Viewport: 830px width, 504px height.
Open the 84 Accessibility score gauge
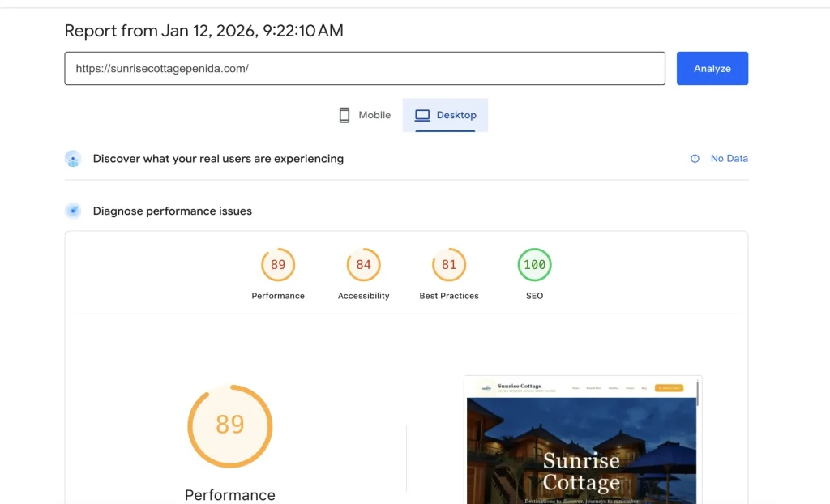coord(363,264)
